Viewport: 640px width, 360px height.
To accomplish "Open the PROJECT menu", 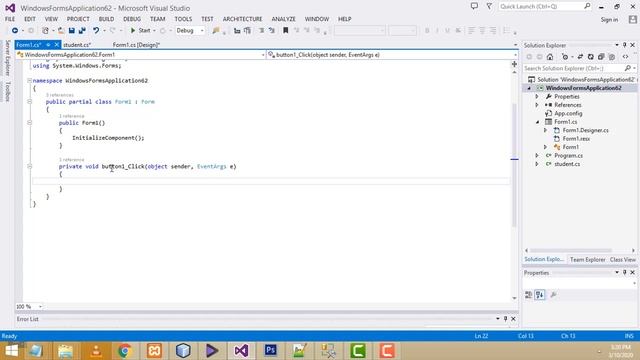I will pyautogui.click(x=78, y=19).
